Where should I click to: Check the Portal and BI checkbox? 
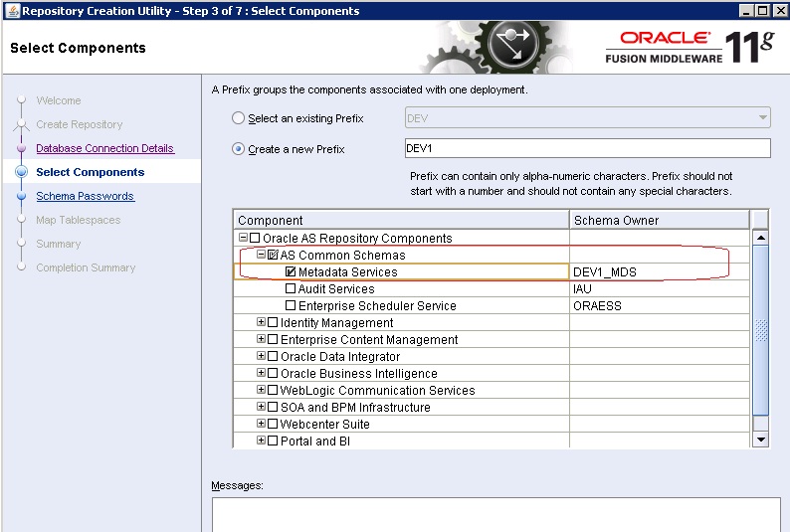[273, 441]
